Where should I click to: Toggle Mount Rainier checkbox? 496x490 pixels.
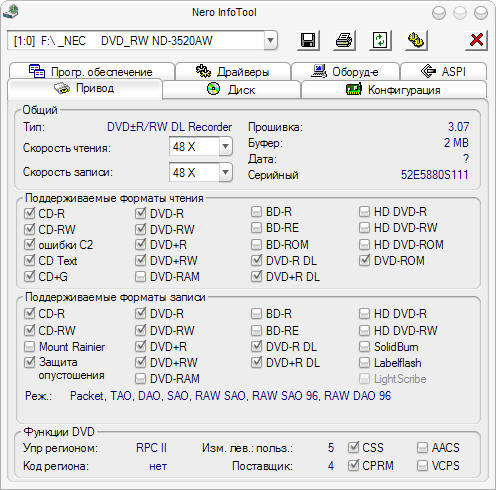pyautogui.click(x=30, y=347)
